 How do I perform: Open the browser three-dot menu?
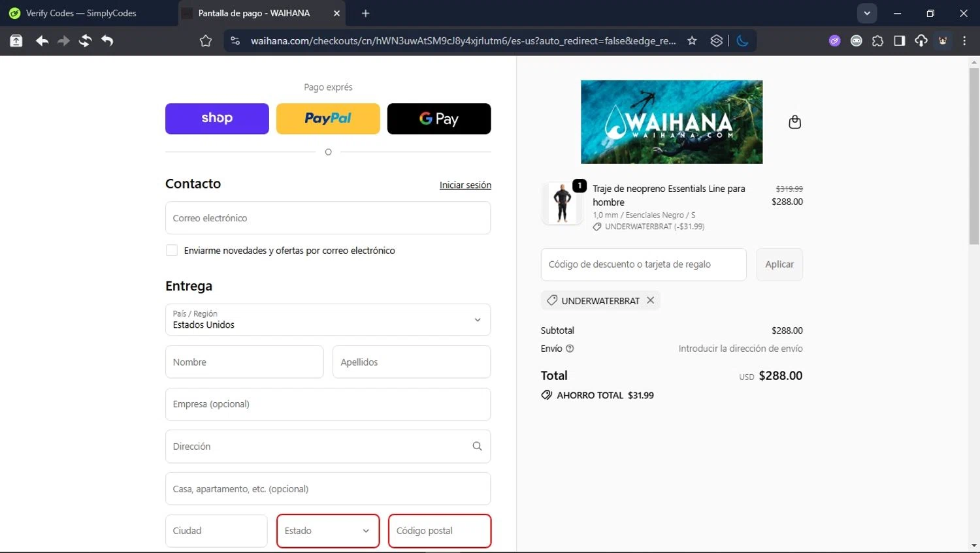click(x=964, y=41)
